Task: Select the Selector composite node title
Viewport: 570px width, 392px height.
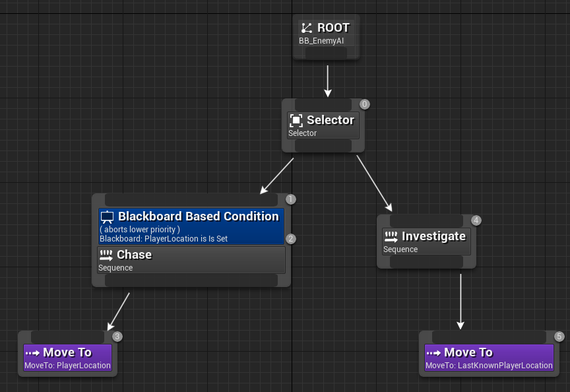Action: point(331,120)
